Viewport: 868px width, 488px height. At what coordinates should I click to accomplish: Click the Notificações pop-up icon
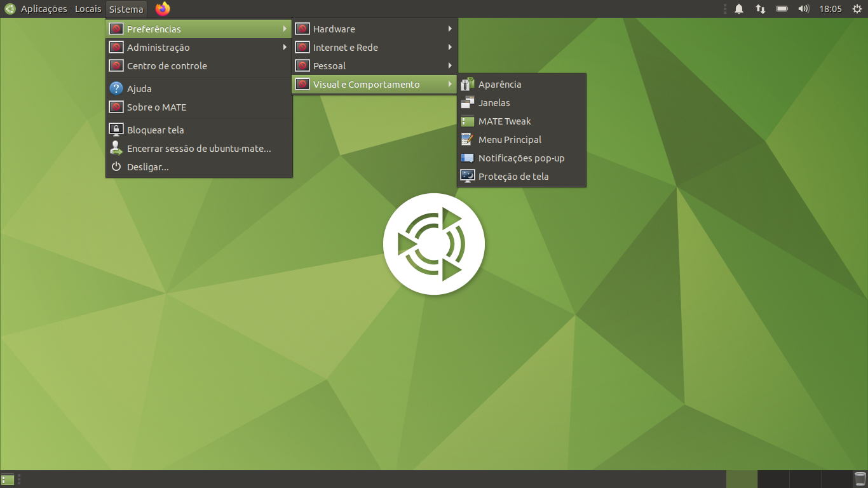[x=468, y=158]
